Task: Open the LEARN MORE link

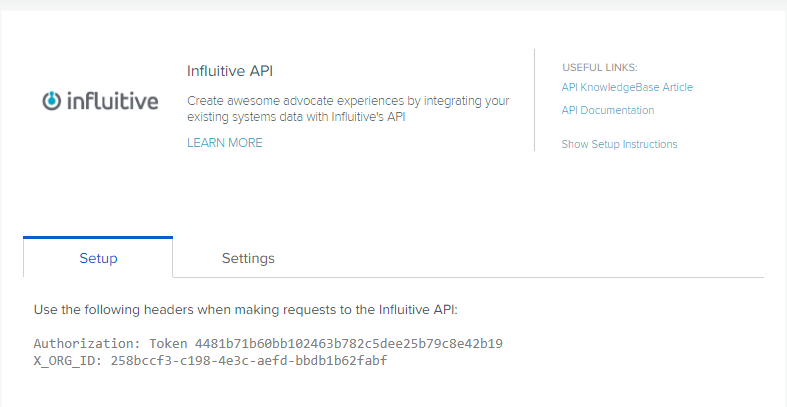Action: click(x=225, y=143)
